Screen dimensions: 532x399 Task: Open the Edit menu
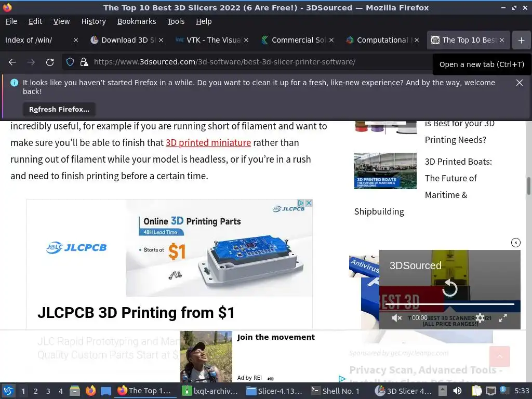coord(35,21)
